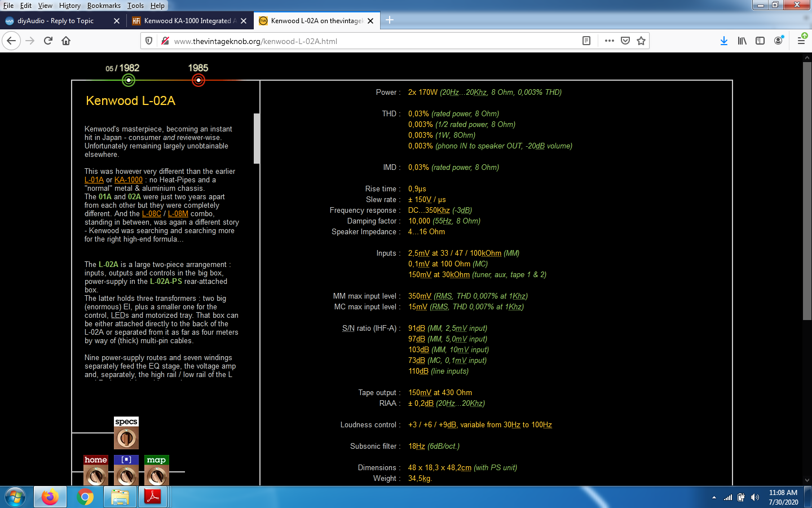Open the L-08C link
Image resolution: width=812 pixels, height=508 pixels.
pyautogui.click(x=152, y=214)
